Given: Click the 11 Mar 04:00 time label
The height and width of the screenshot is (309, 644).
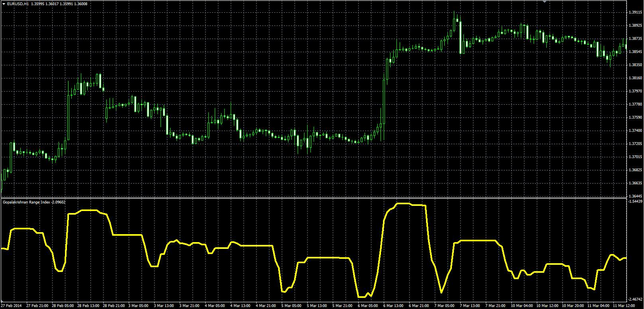Looking at the screenshot, I should 599,306.
